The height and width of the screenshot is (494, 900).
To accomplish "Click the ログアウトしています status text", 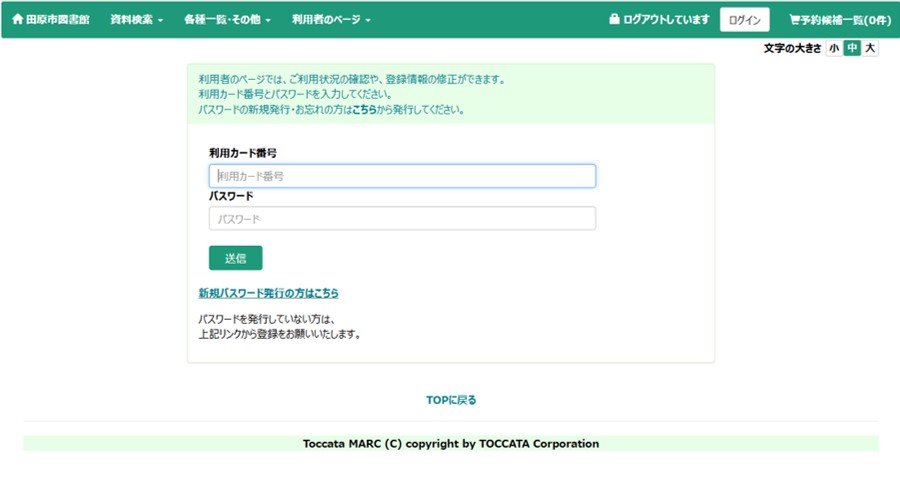I will pos(660,20).
